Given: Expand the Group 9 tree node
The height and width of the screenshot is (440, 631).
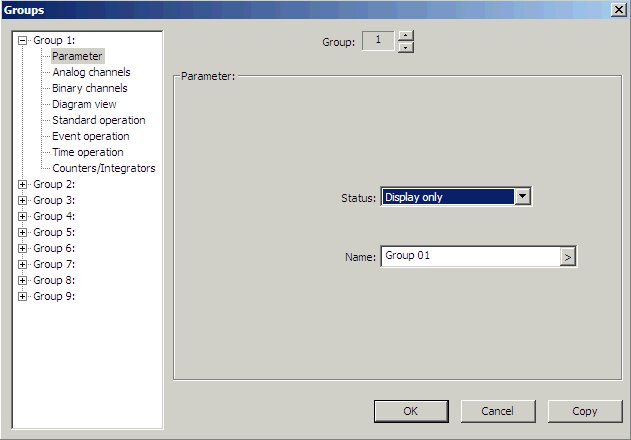Looking at the screenshot, I should 22,297.
